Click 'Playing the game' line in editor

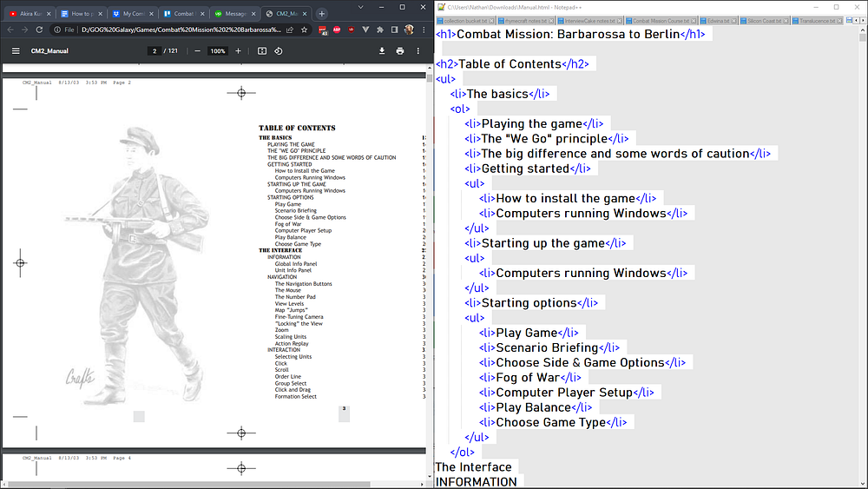[534, 124]
